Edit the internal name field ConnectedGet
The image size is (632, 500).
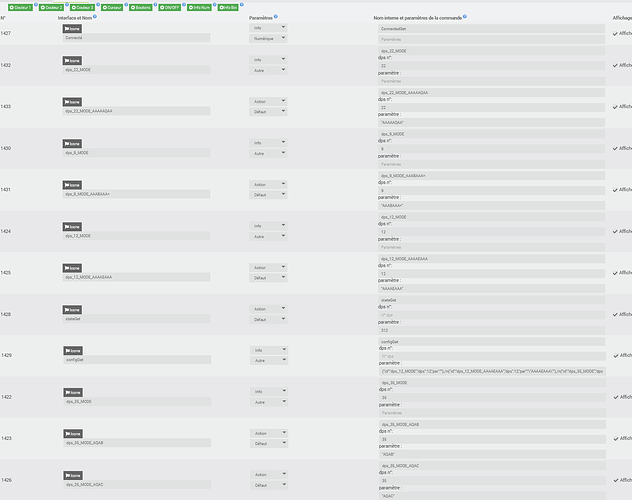491,29
